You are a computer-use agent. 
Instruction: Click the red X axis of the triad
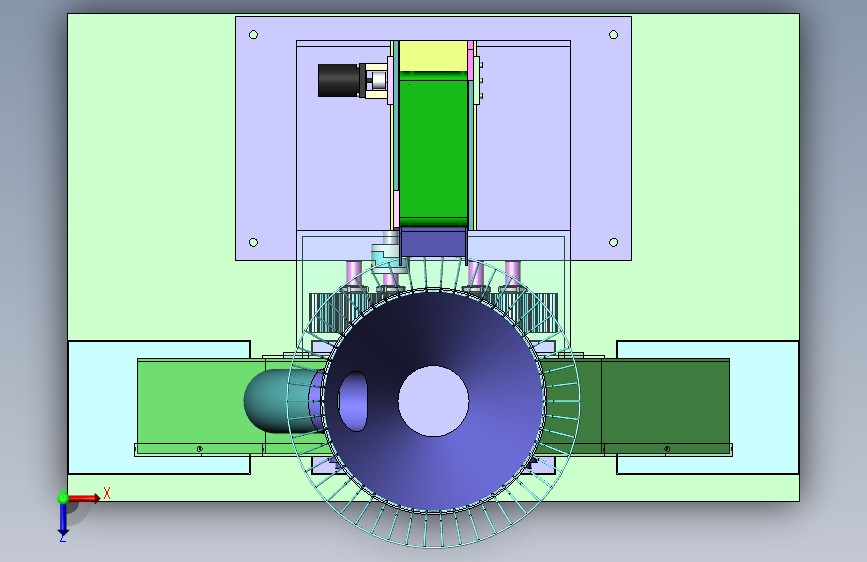click(84, 498)
